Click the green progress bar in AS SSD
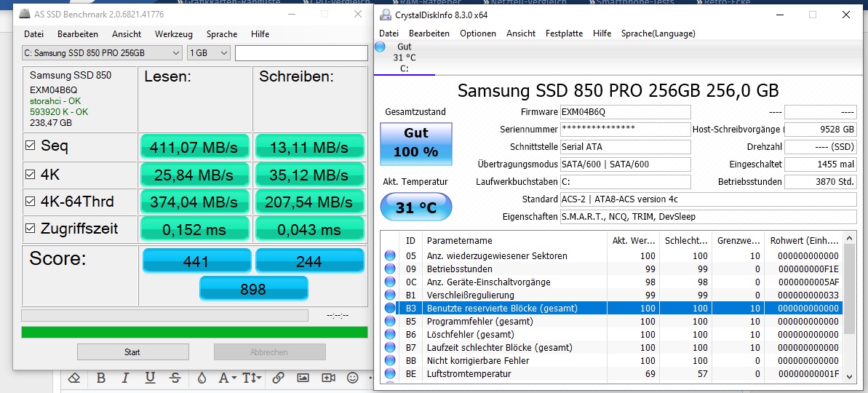 click(x=194, y=332)
